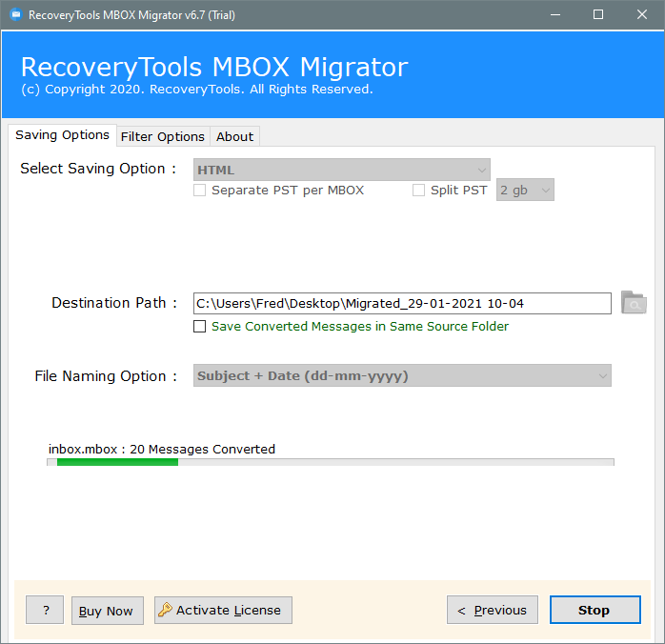Click the copyright 2020 line in the banner

click(197, 89)
